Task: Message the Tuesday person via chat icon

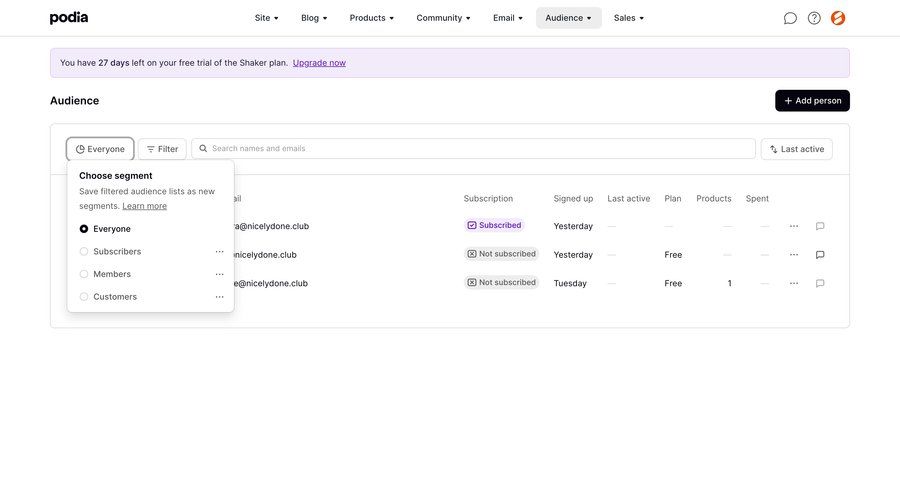Action: [820, 283]
